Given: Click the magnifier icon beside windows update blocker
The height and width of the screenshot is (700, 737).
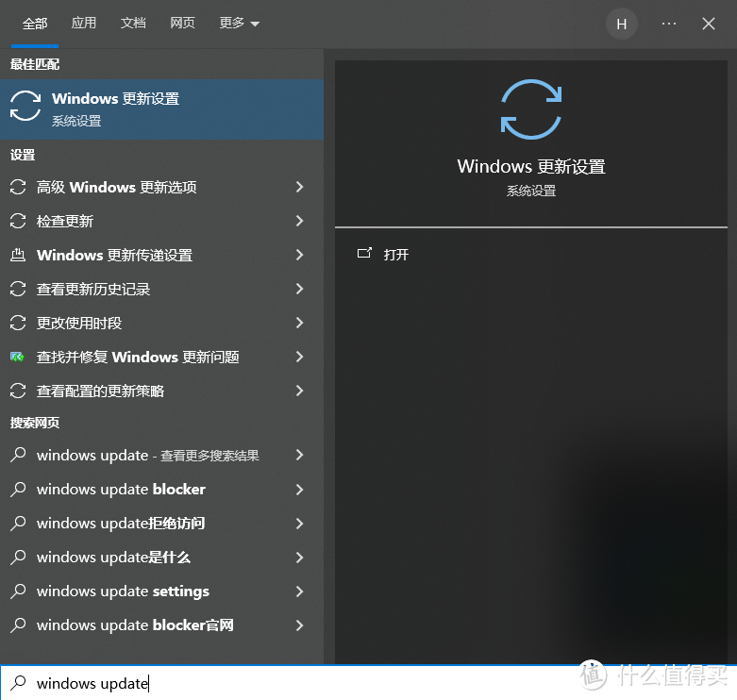Looking at the screenshot, I should tap(18, 489).
